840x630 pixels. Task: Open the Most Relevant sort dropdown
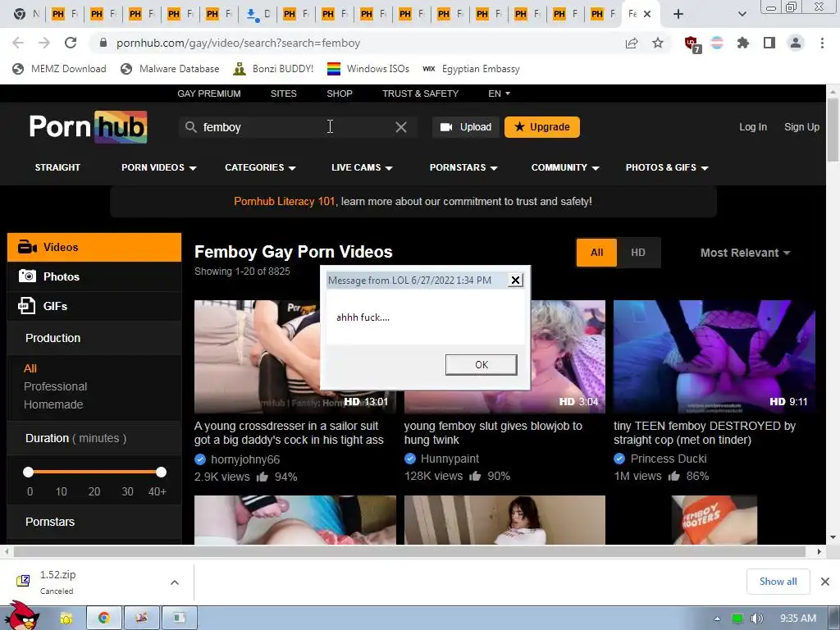tap(745, 253)
